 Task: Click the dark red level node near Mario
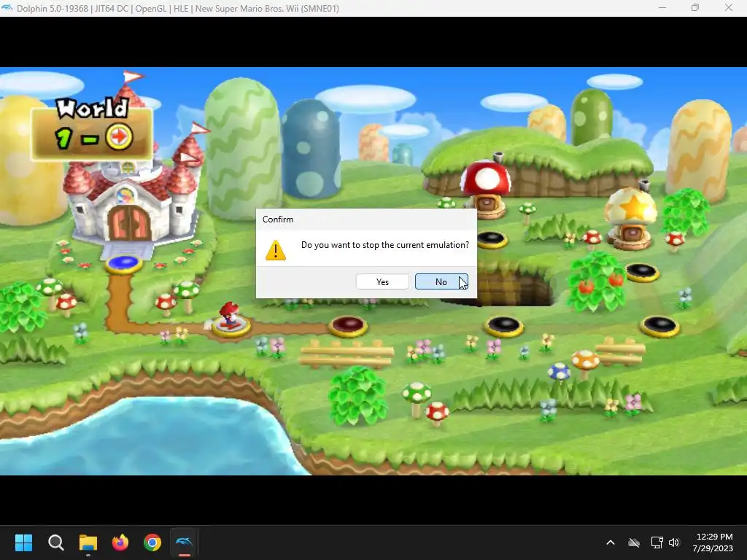348,326
